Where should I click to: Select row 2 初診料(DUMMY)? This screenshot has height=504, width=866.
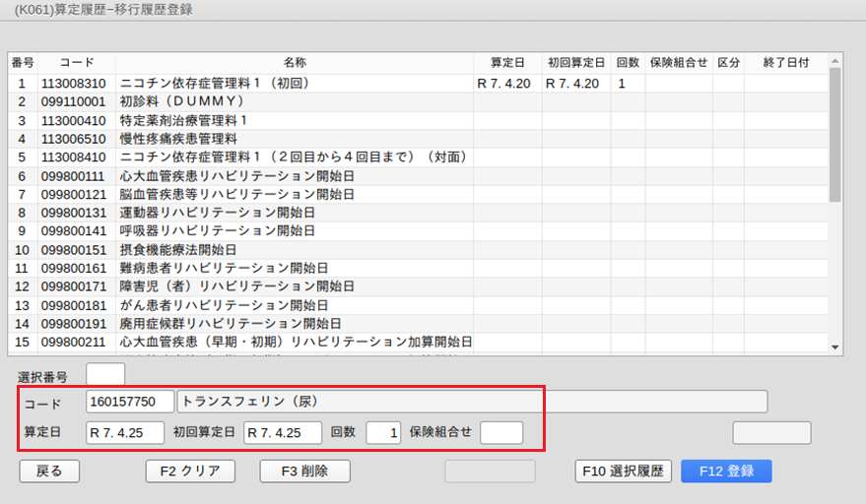click(294, 101)
